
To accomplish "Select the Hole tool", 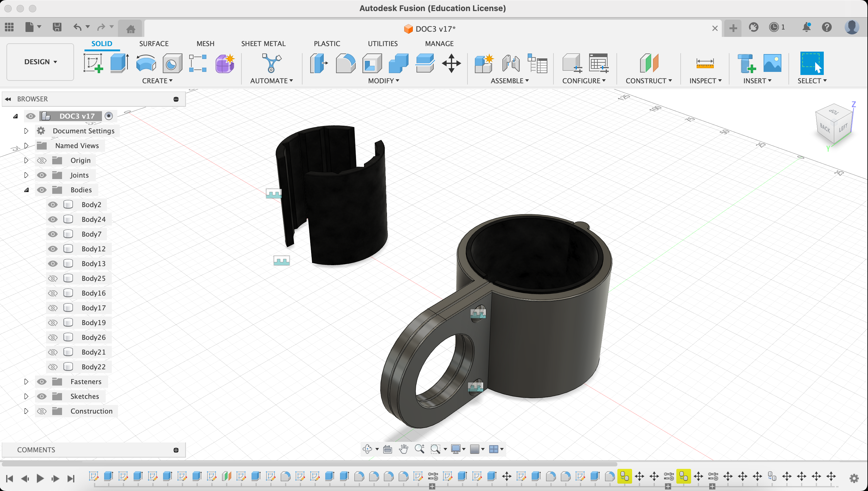I will tap(172, 63).
